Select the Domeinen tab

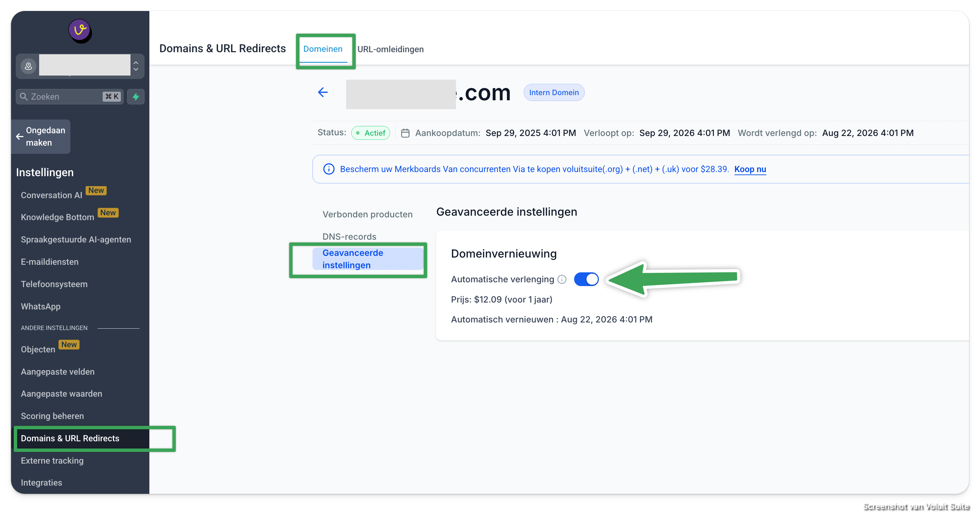point(323,49)
